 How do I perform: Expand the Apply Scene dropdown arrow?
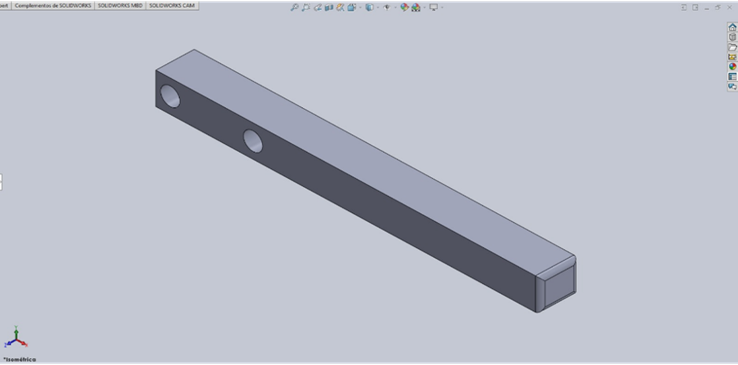425,8
